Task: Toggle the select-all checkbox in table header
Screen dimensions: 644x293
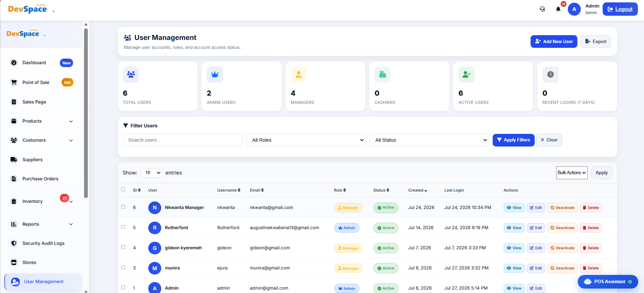Action: [123, 190]
